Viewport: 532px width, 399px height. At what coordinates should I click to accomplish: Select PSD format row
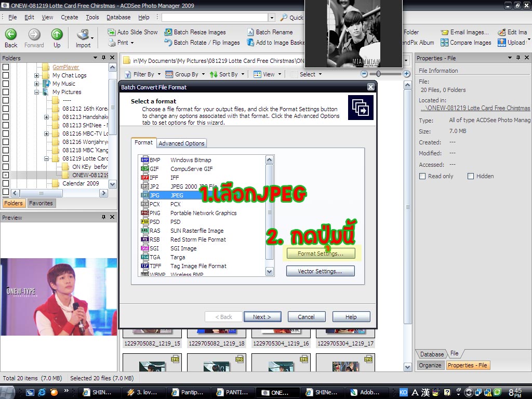(x=202, y=221)
